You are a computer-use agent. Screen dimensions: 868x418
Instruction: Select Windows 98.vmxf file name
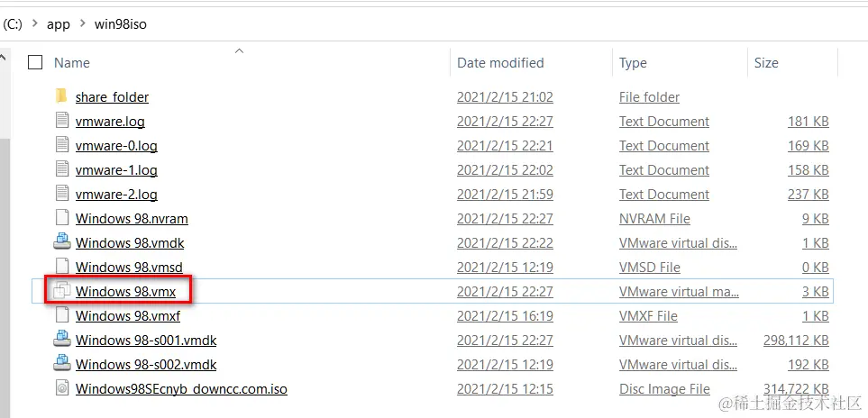pyautogui.click(x=128, y=315)
